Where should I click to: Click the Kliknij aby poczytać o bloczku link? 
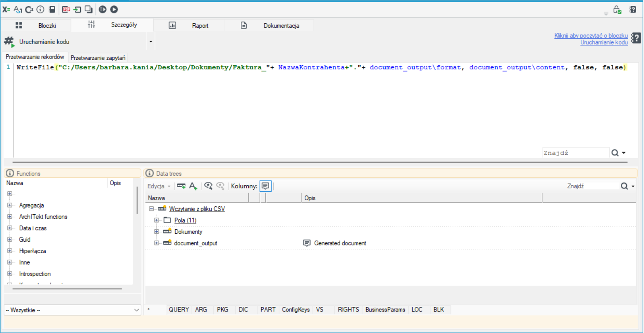click(591, 36)
